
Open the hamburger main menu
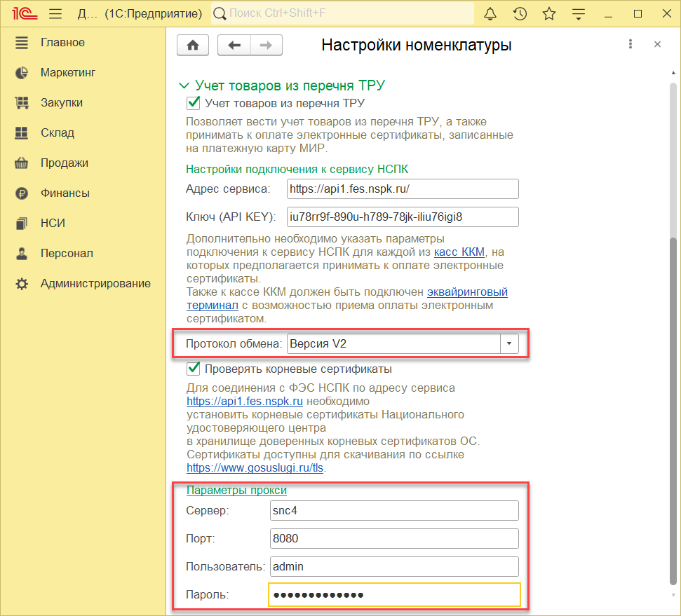pyautogui.click(x=56, y=14)
